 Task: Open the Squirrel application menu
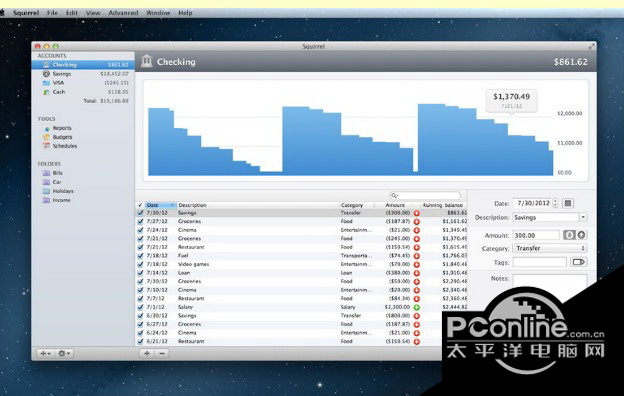pos(26,13)
